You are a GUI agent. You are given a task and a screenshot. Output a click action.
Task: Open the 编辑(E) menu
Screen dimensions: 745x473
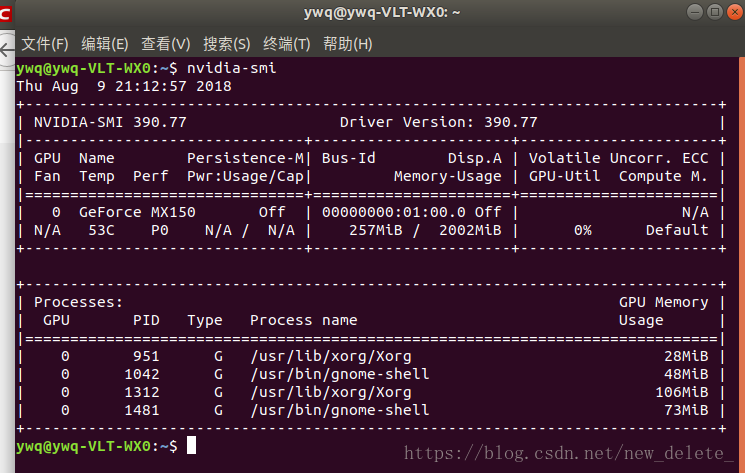point(105,44)
